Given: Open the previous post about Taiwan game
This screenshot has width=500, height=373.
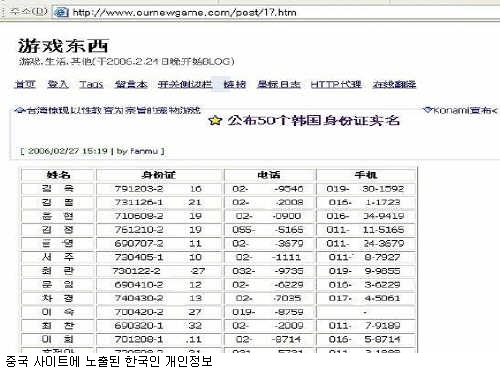Looking at the screenshot, I should pyautogui.click(x=113, y=110).
